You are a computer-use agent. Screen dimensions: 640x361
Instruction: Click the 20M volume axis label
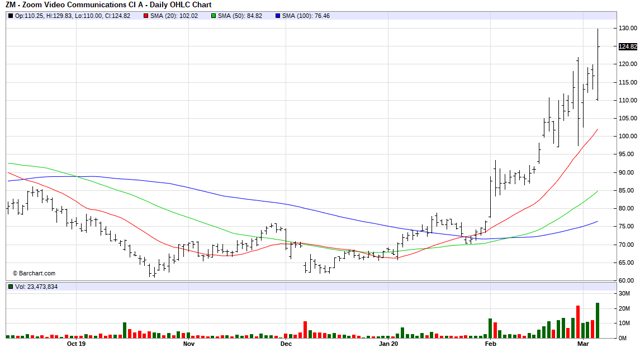click(x=624, y=308)
